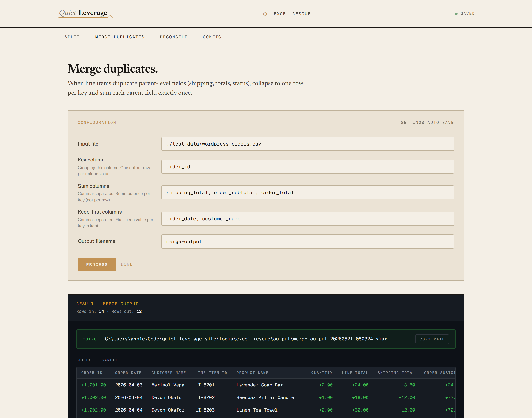The width and height of the screenshot is (532, 418).
Task: Click the 'Result · Merge Output' heading
Action: point(107,304)
